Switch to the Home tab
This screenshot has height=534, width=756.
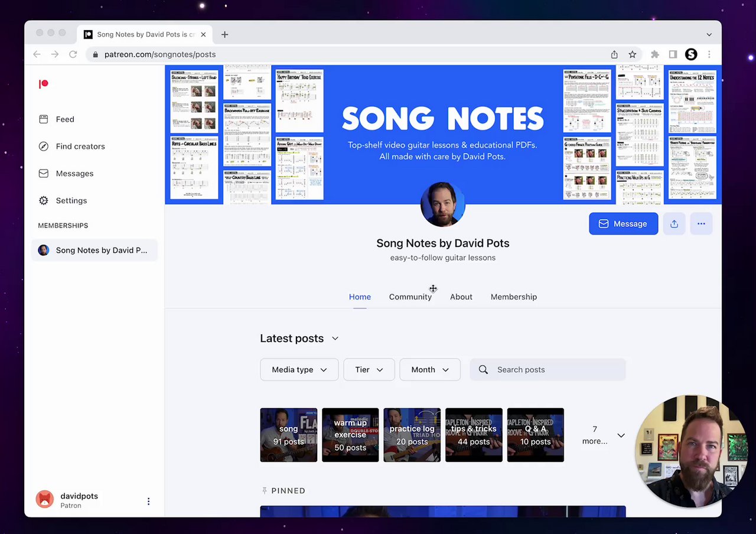[360, 297]
